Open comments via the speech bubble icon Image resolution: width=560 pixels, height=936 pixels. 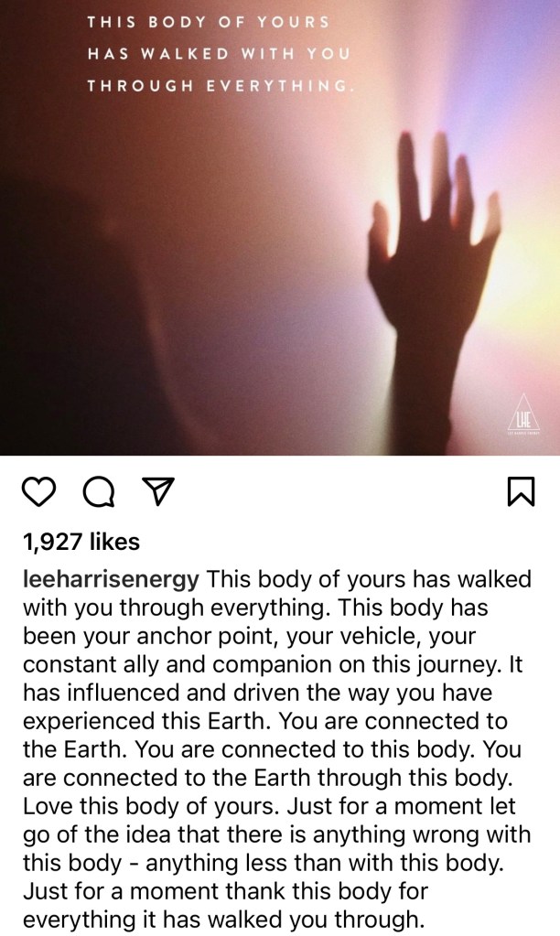click(x=99, y=492)
